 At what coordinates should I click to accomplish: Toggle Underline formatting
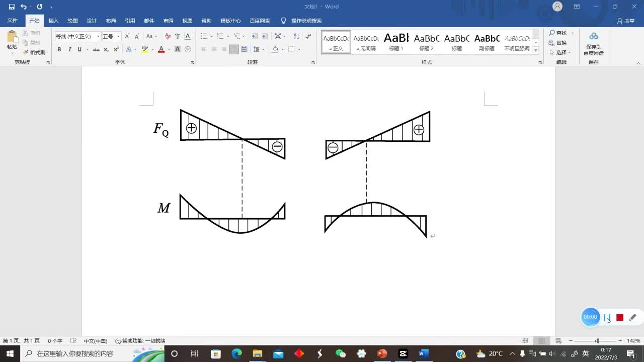(x=79, y=49)
